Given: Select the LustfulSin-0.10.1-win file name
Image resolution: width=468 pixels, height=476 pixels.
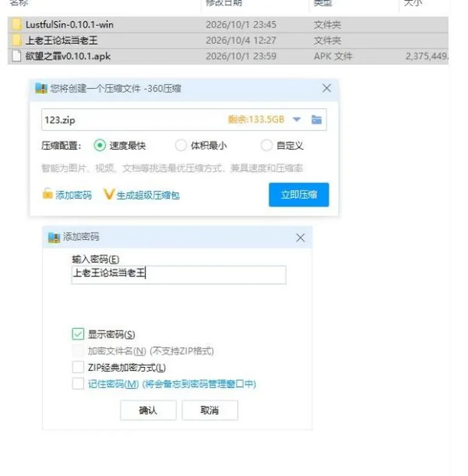Looking at the screenshot, I should (70, 24).
